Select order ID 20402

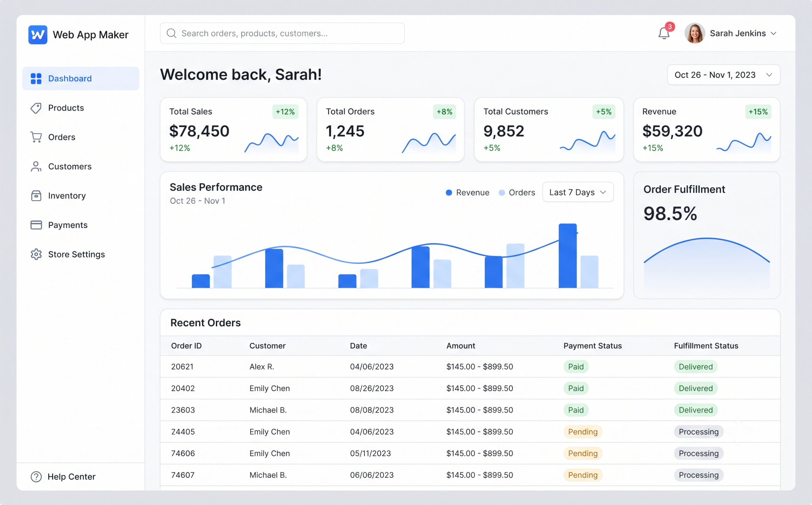click(183, 389)
